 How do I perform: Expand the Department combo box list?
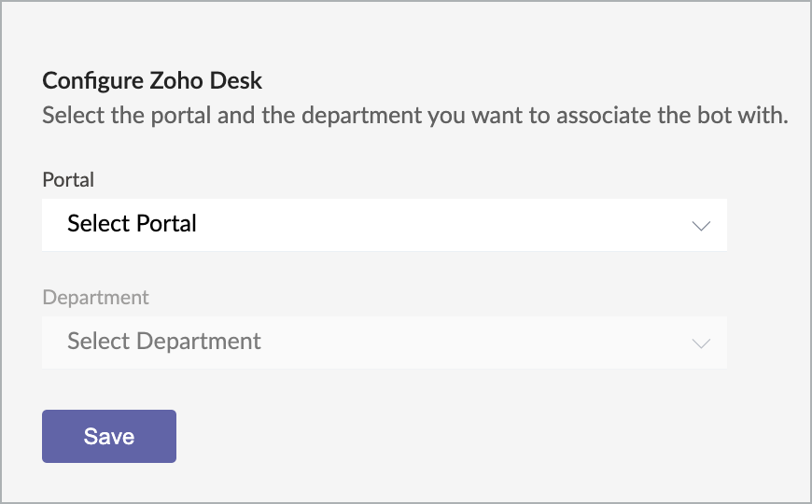384,342
